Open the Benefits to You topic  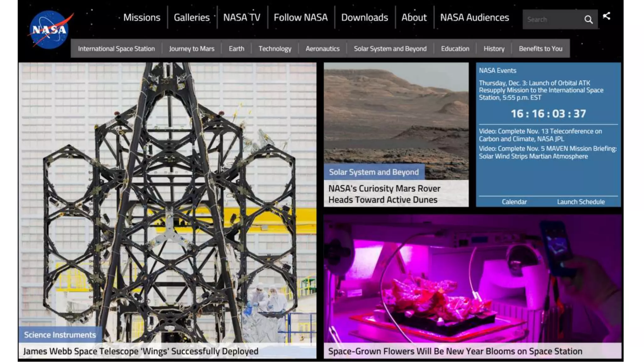pos(540,49)
